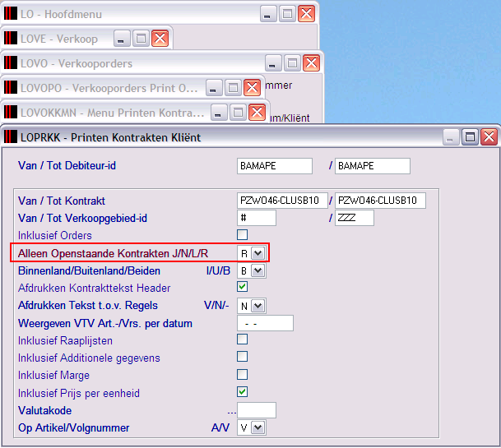The width and height of the screenshot is (501, 448).
Task: Open Alleen Openstaande Kontrakten dropdown arrow
Action: tap(257, 253)
